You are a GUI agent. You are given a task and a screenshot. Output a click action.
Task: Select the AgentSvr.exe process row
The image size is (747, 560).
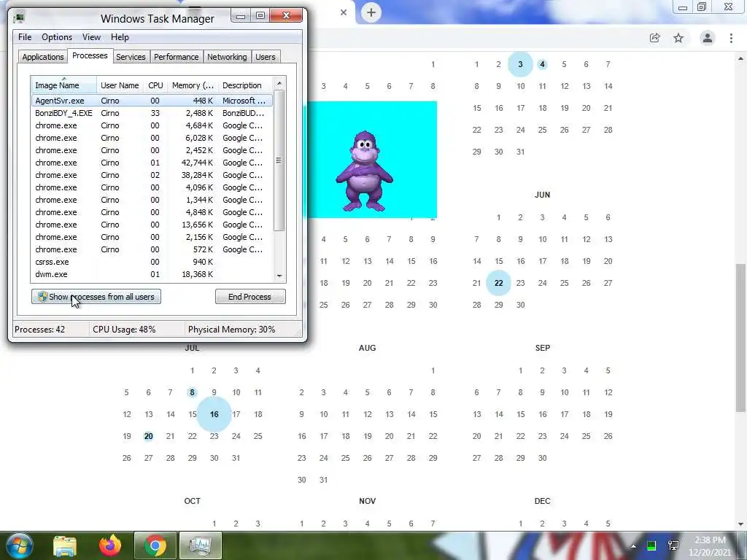[x=152, y=101]
